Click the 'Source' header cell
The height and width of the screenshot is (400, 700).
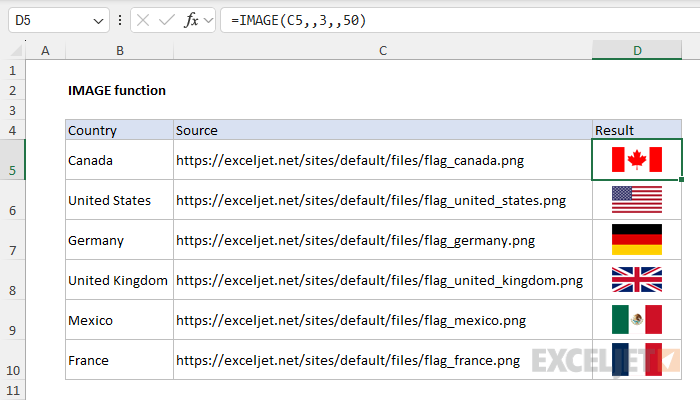click(383, 130)
